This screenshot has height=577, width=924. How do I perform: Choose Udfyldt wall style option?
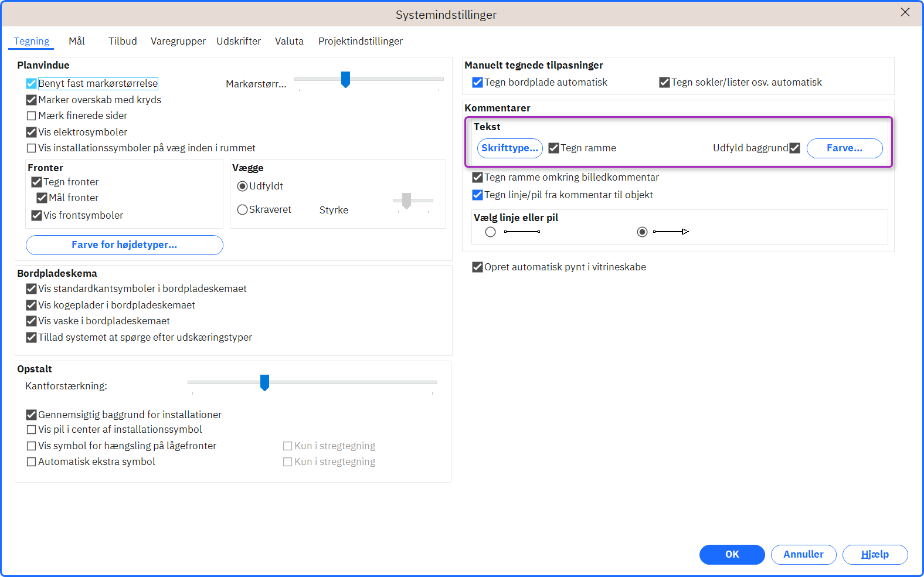[242, 186]
